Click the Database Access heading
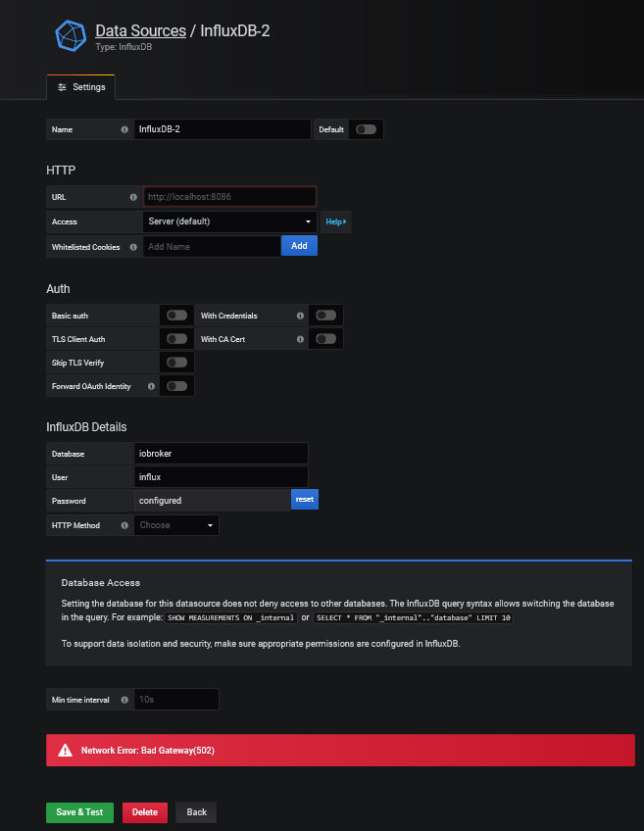The width and height of the screenshot is (644, 831). (101, 582)
